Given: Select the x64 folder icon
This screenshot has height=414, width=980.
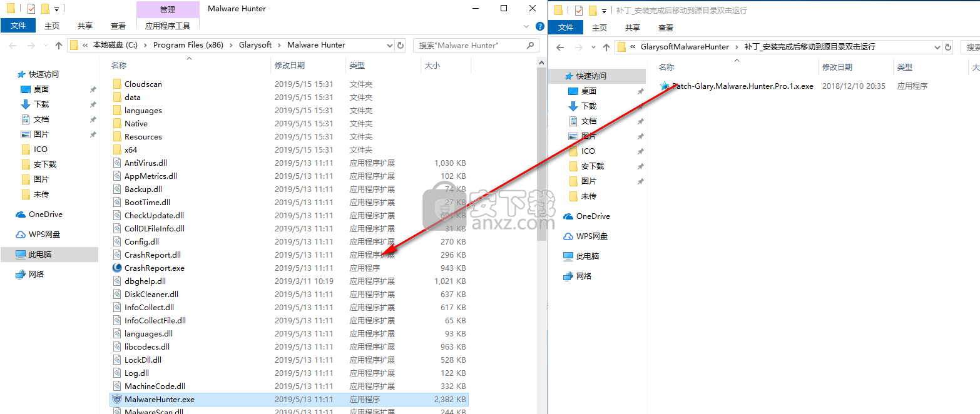Looking at the screenshot, I should (x=117, y=149).
